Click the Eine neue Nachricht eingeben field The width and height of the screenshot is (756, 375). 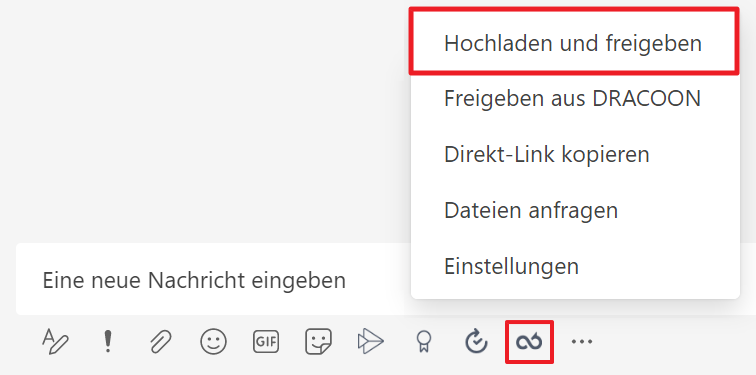(x=212, y=280)
